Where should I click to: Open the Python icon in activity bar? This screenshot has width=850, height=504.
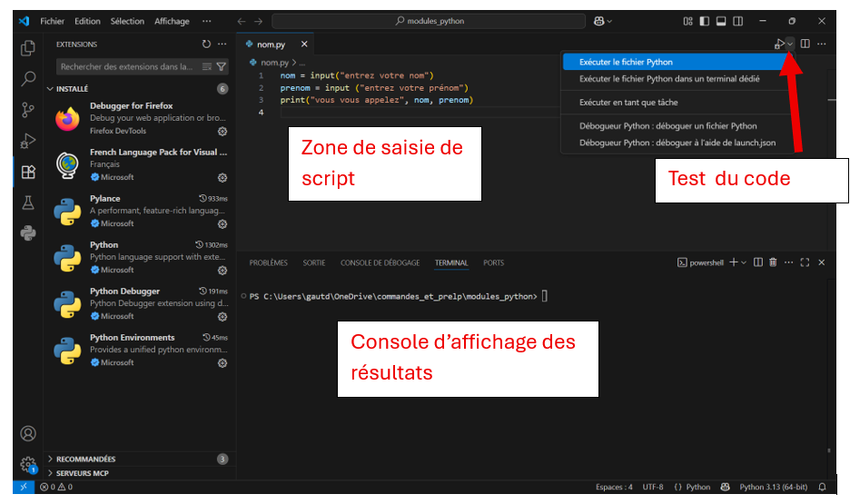28,233
